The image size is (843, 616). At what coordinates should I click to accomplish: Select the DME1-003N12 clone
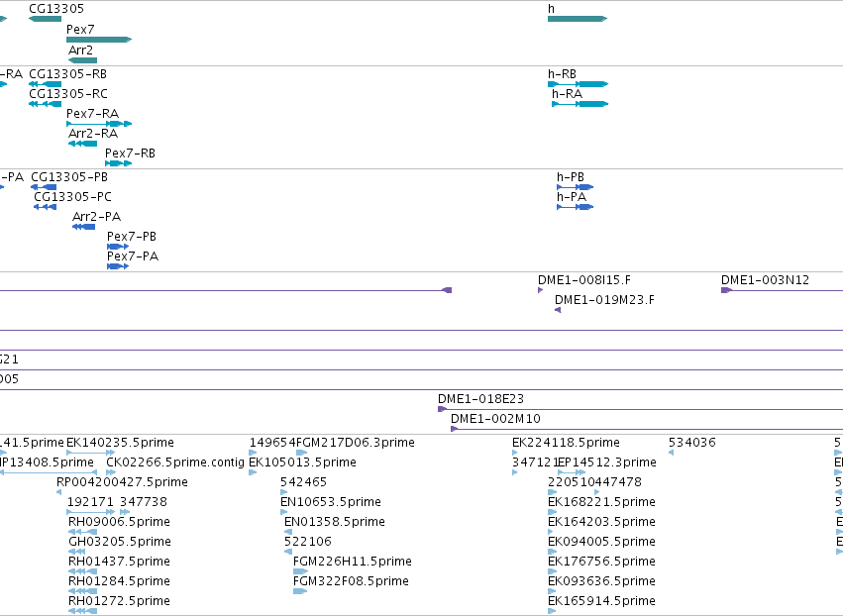pyautogui.click(x=782, y=290)
